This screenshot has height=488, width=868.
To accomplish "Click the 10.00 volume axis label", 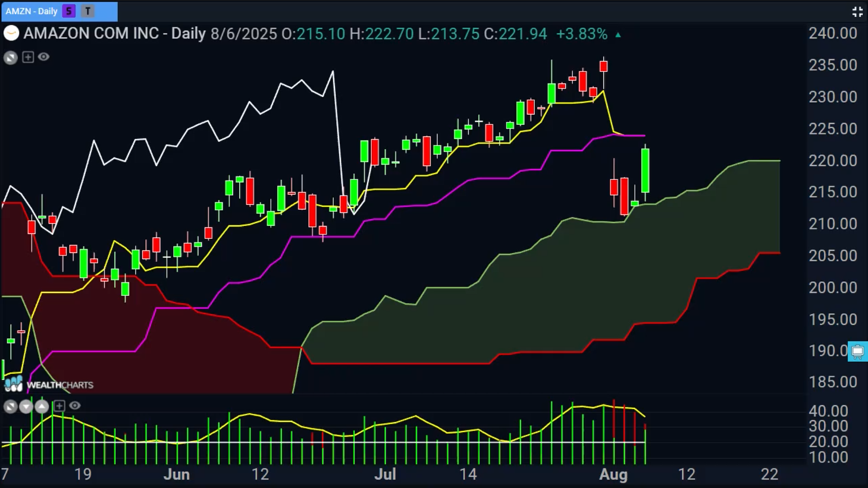I will click(828, 458).
